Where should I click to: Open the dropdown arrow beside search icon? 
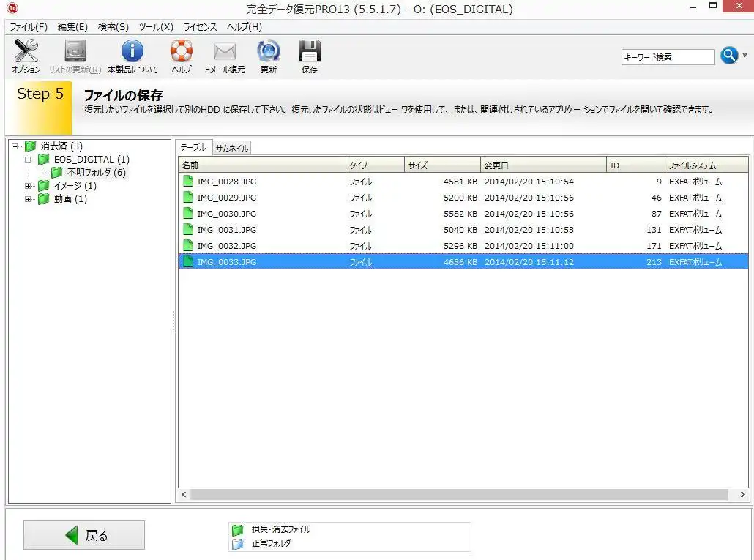(745, 55)
